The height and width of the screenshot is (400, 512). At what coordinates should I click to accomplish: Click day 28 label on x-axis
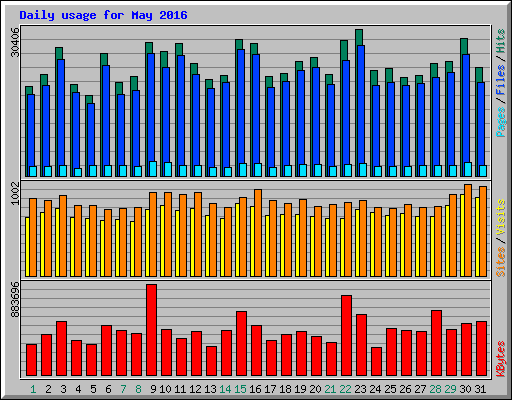(x=435, y=389)
